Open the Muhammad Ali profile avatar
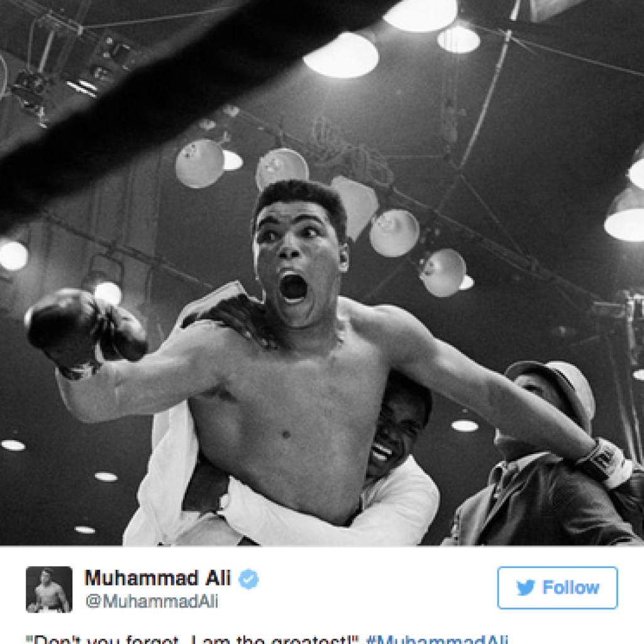The image size is (644, 644). (x=49, y=589)
